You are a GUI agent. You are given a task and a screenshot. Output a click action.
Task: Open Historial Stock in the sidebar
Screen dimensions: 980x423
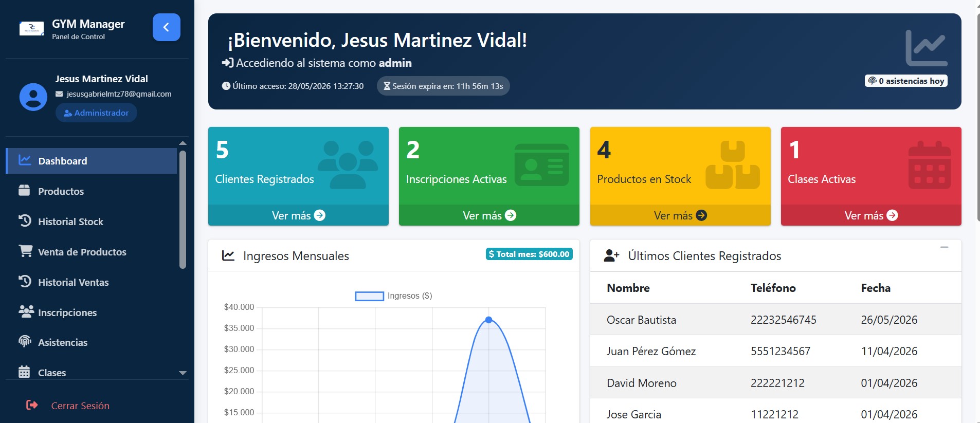(92, 222)
